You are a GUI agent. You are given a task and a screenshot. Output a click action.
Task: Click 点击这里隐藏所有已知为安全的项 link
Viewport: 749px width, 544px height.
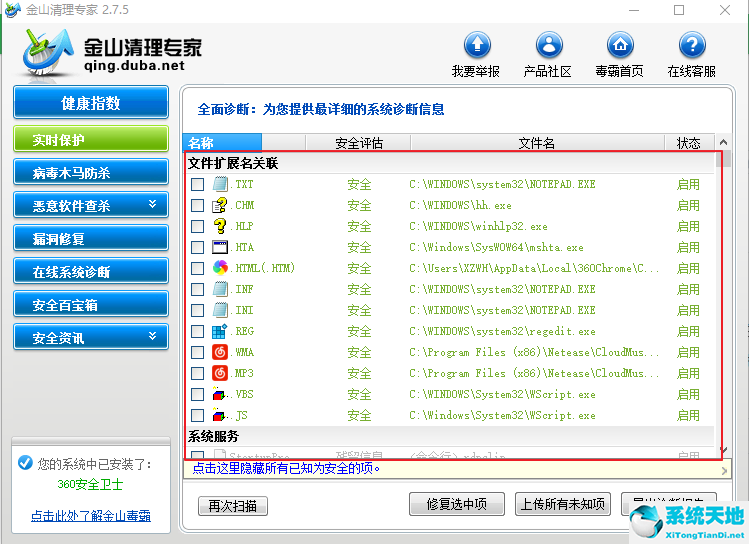coord(286,469)
